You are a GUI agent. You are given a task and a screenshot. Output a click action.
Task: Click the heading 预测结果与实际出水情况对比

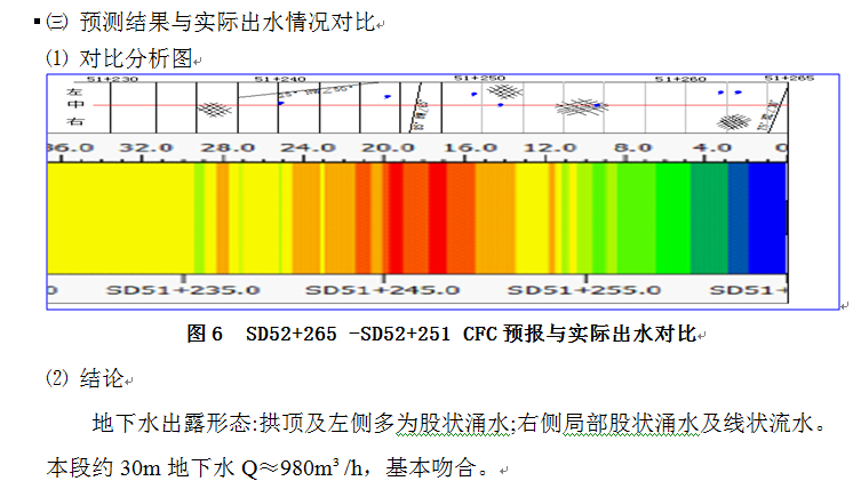(x=228, y=23)
